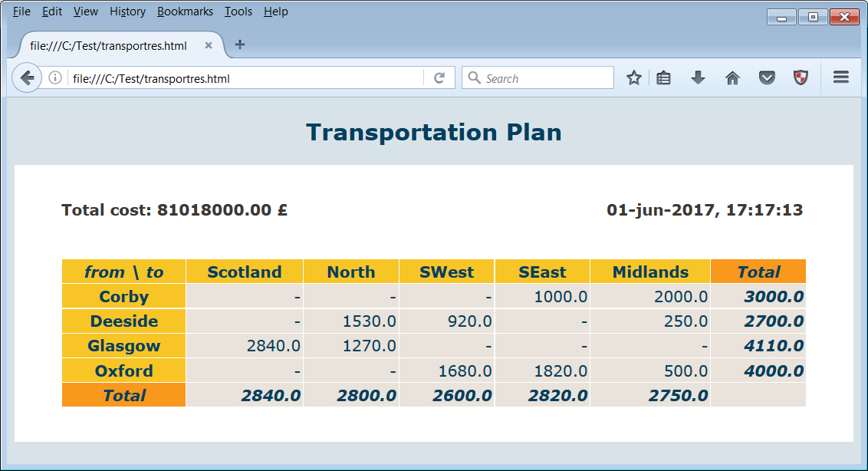Close the current tab
Screen dimensions: 868x471
coord(208,45)
